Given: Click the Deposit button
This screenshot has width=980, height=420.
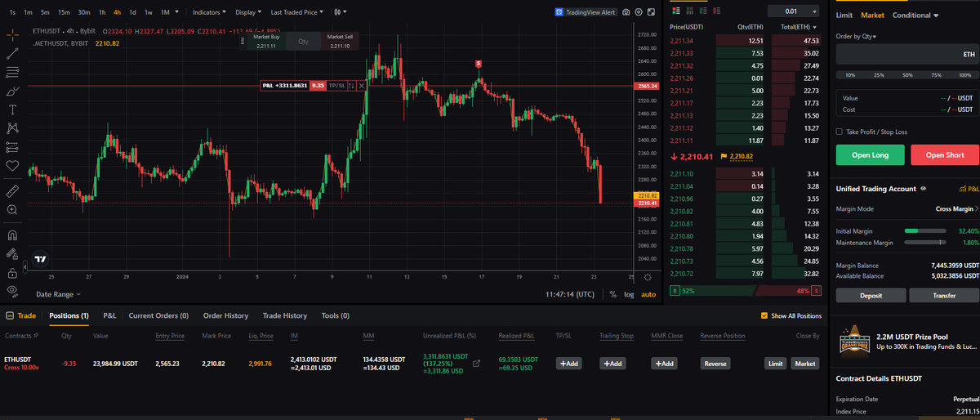Looking at the screenshot, I should click(x=871, y=296).
